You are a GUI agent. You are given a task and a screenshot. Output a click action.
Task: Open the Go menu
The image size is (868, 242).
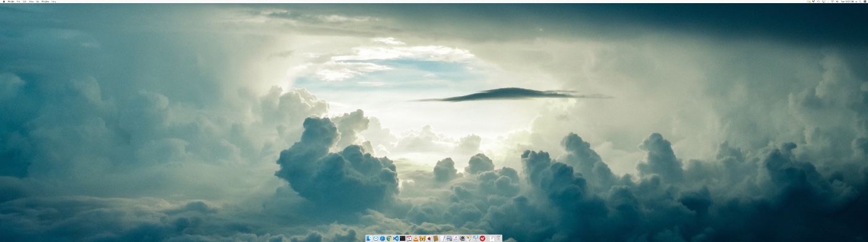pos(37,2)
